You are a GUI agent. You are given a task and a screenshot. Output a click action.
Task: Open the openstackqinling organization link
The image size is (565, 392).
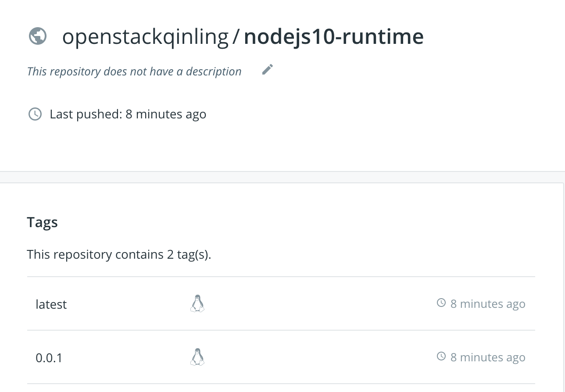[x=146, y=37]
